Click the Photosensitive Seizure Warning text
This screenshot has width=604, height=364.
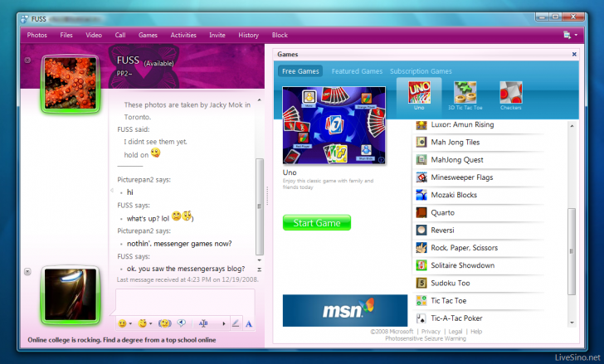coord(426,338)
